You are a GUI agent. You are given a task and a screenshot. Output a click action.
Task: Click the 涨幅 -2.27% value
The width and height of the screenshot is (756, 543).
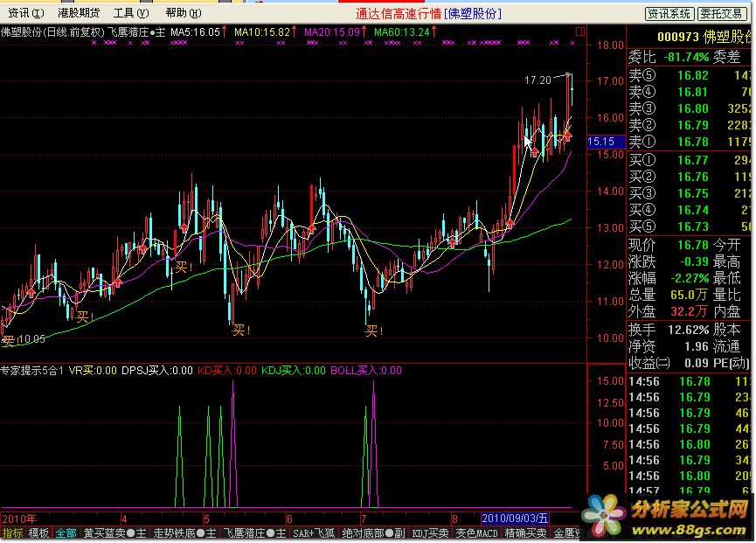coord(690,278)
